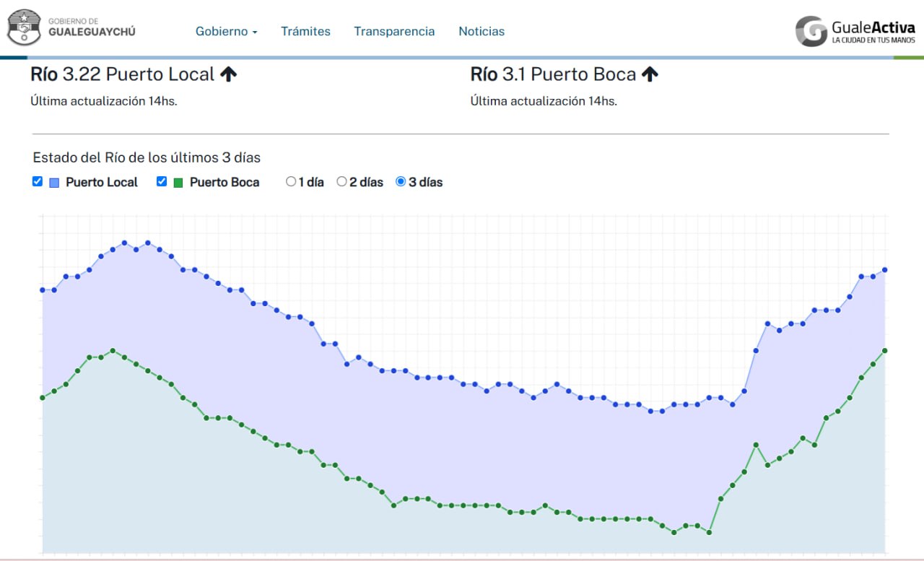Click the green Puerto Boca legend square
Viewport: 924px width, 561px height.
[x=178, y=183]
